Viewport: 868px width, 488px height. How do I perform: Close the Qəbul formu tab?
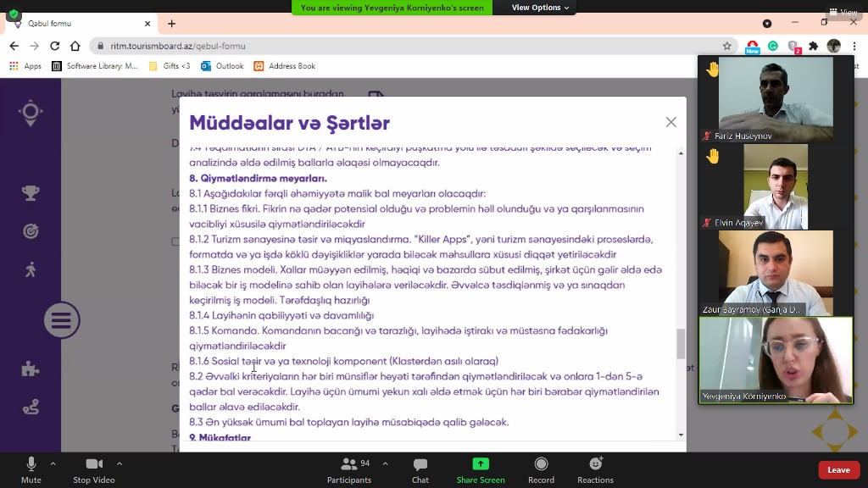pos(147,24)
